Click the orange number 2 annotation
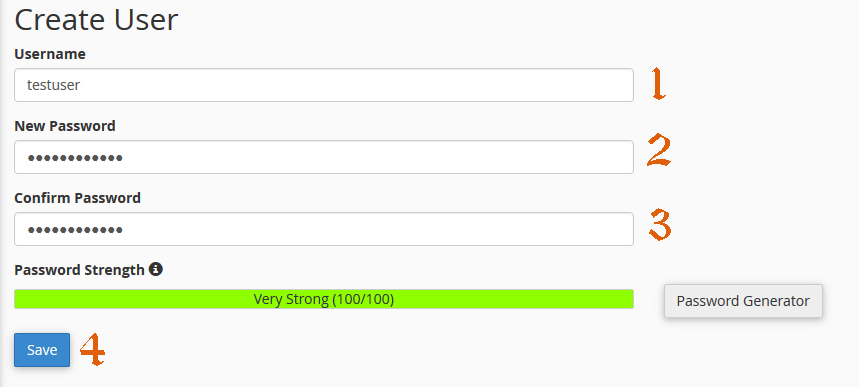The width and height of the screenshot is (859, 387). (x=658, y=150)
